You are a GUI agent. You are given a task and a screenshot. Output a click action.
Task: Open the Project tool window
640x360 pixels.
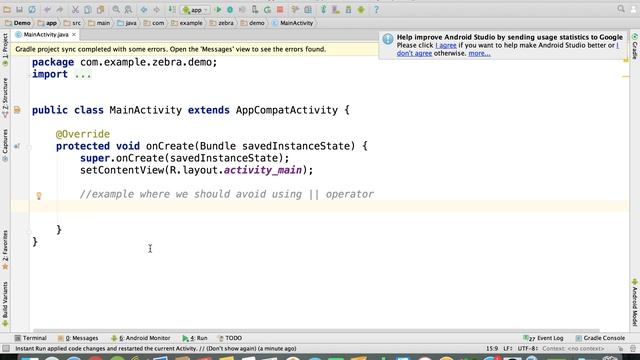pyautogui.click(x=5, y=50)
